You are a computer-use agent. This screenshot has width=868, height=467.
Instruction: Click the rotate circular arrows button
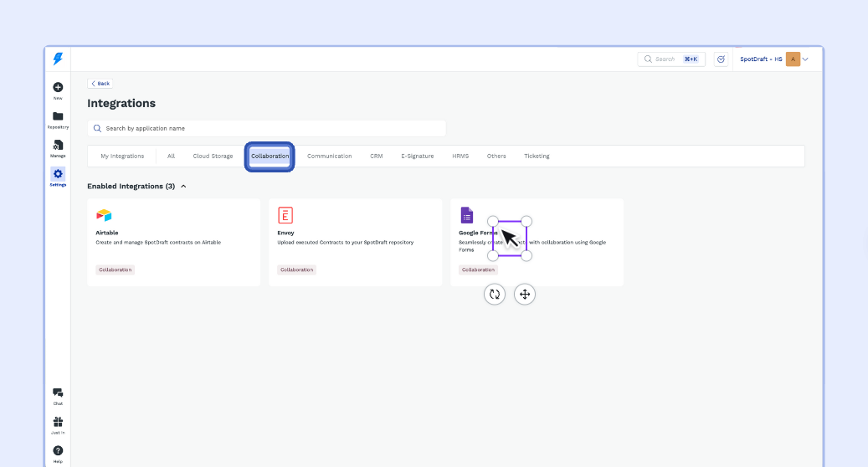pyautogui.click(x=495, y=295)
